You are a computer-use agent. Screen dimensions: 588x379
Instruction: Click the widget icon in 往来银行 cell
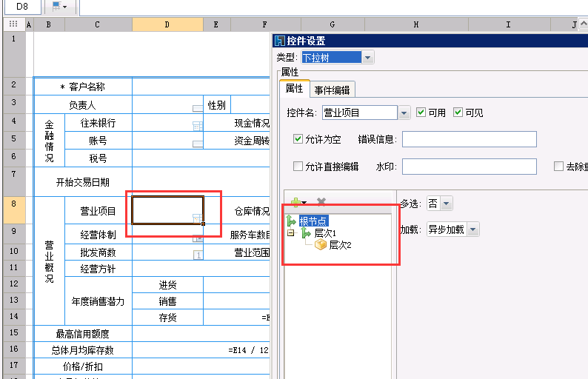coord(198,126)
